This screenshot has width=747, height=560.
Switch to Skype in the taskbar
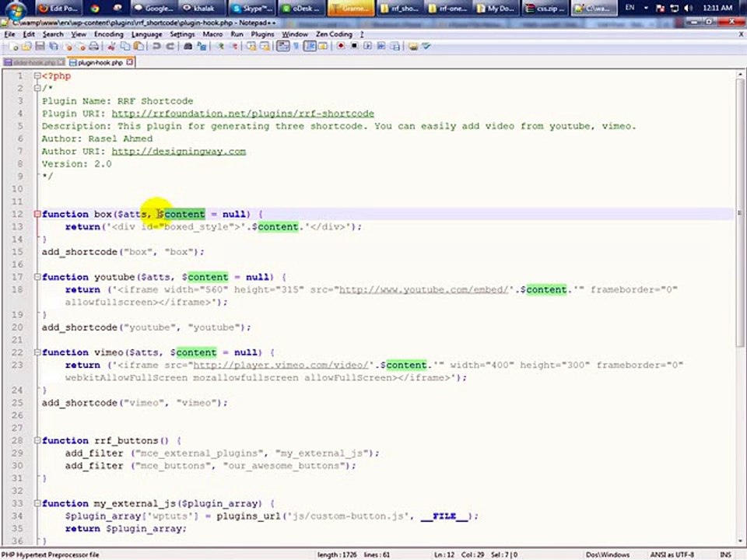pyautogui.click(x=252, y=8)
